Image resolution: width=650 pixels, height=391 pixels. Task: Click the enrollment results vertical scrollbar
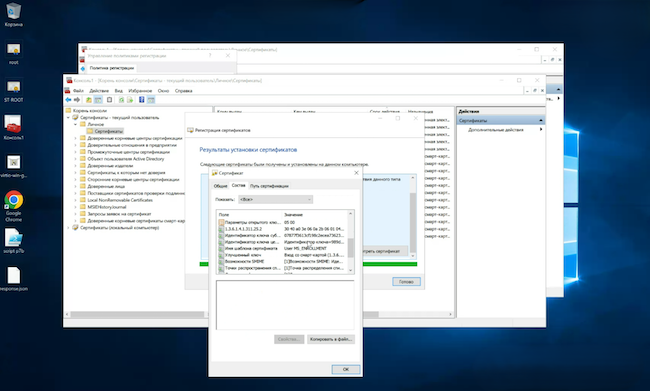[x=412, y=218]
